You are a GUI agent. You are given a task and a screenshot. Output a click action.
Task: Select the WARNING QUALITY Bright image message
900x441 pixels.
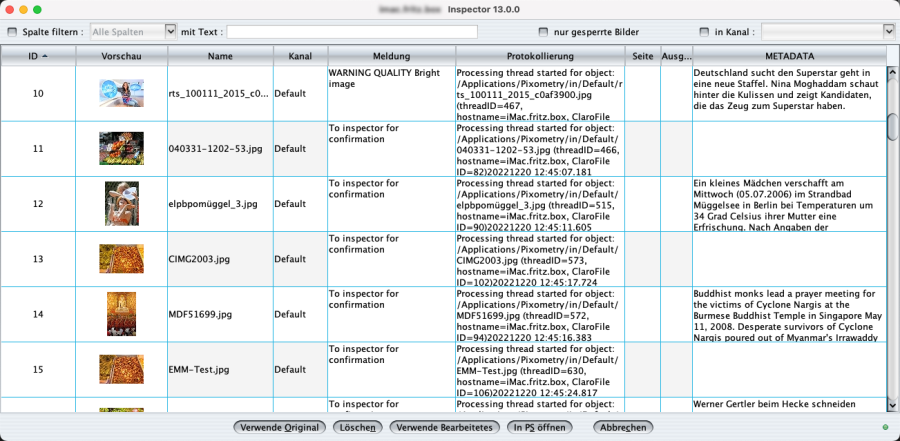(x=385, y=78)
